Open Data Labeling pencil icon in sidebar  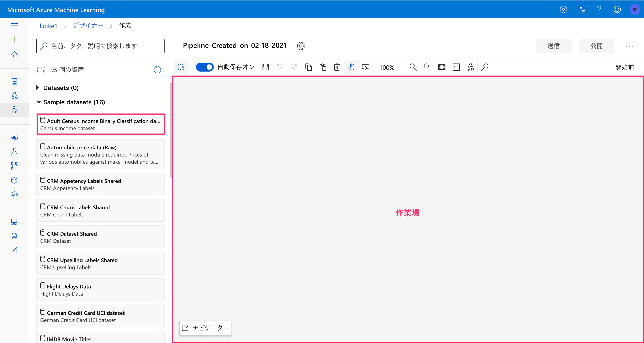[x=14, y=250]
